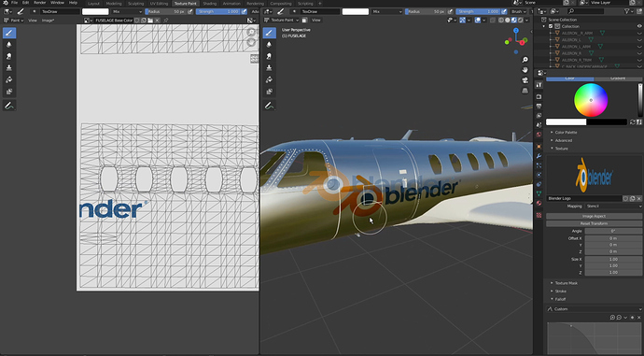Switch to the Shading workspace tab
This screenshot has width=644, height=356.
click(x=209, y=4)
